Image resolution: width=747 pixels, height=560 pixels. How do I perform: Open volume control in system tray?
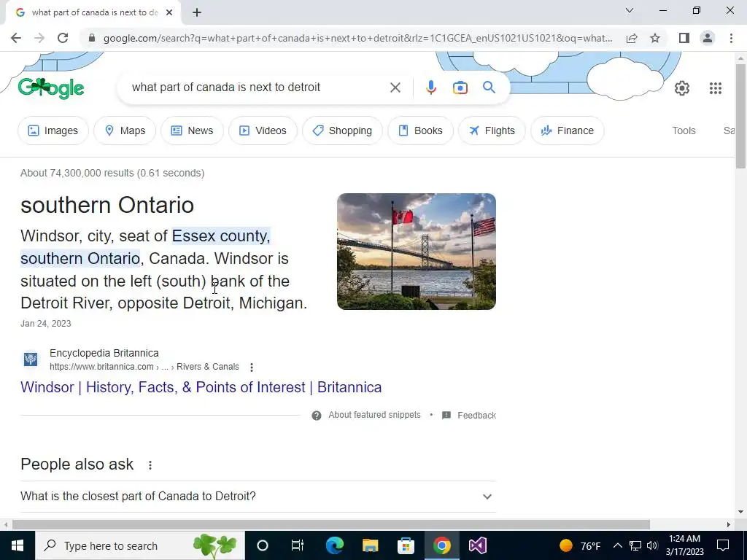click(x=652, y=545)
